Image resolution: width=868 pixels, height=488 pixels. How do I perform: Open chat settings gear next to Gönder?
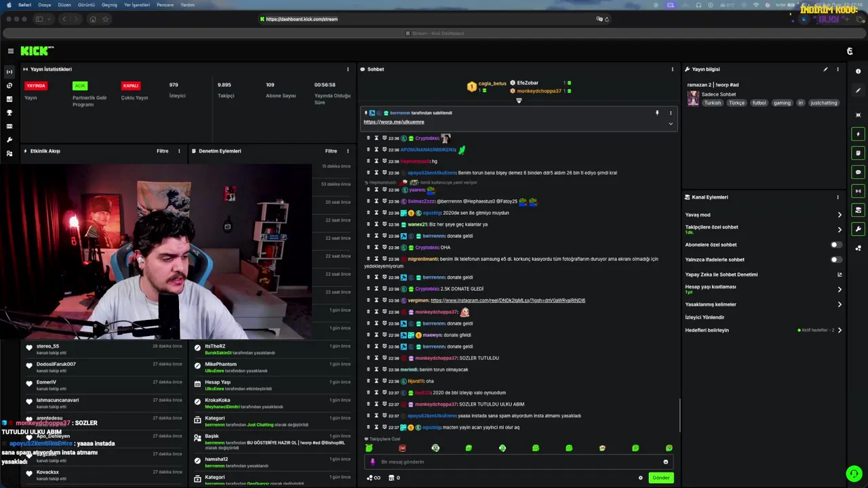point(640,478)
